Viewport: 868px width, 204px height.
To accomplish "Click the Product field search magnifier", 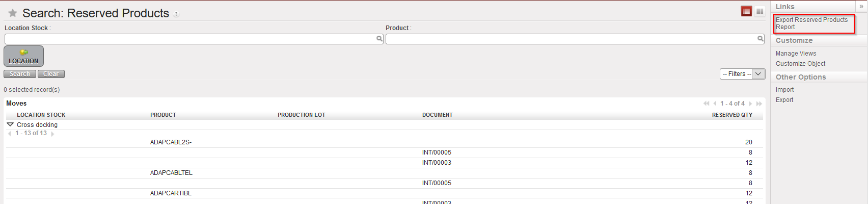I will pyautogui.click(x=760, y=39).
